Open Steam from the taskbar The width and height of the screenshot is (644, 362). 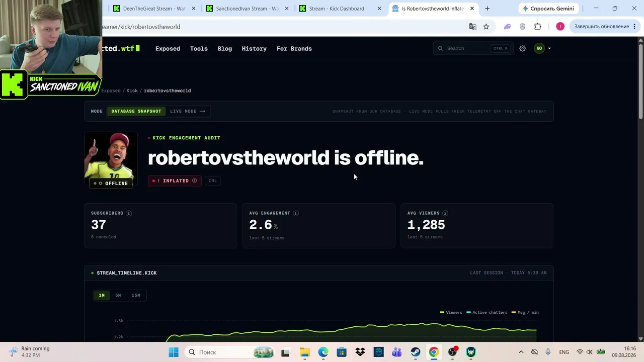coord(416,352)
